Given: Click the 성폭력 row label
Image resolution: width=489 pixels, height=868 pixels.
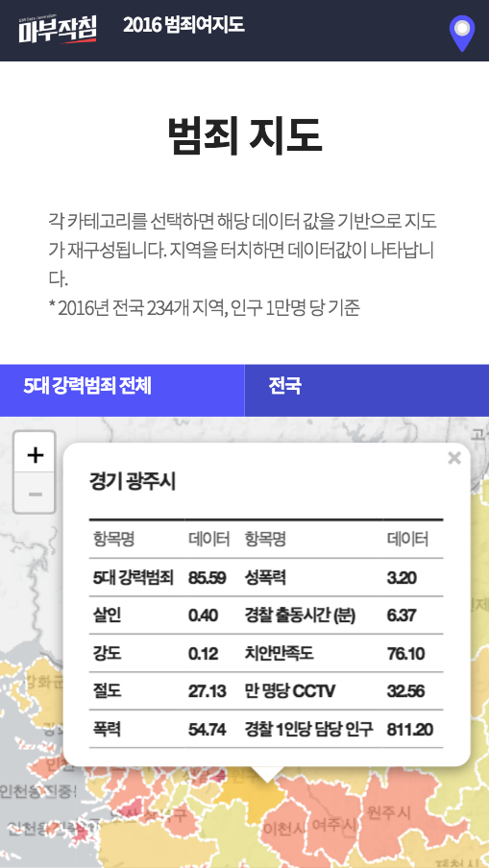Looking at the screenshot, I should [x=265, y=578].
